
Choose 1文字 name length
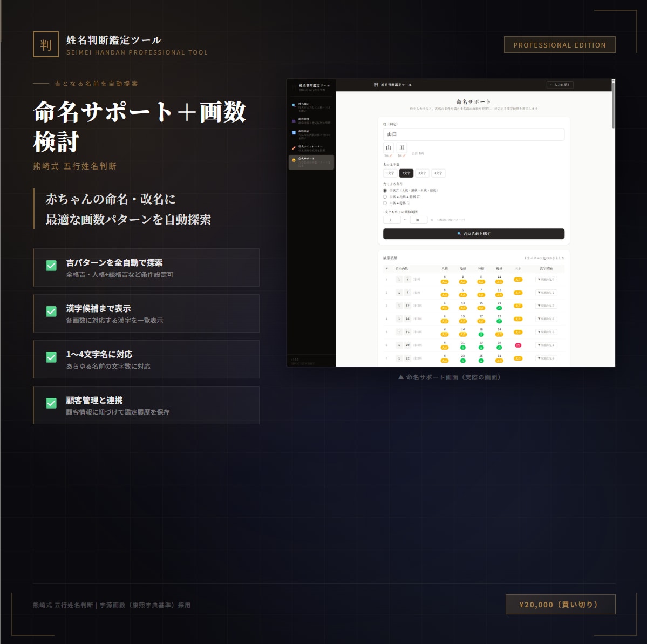click(x=390, y=173)
